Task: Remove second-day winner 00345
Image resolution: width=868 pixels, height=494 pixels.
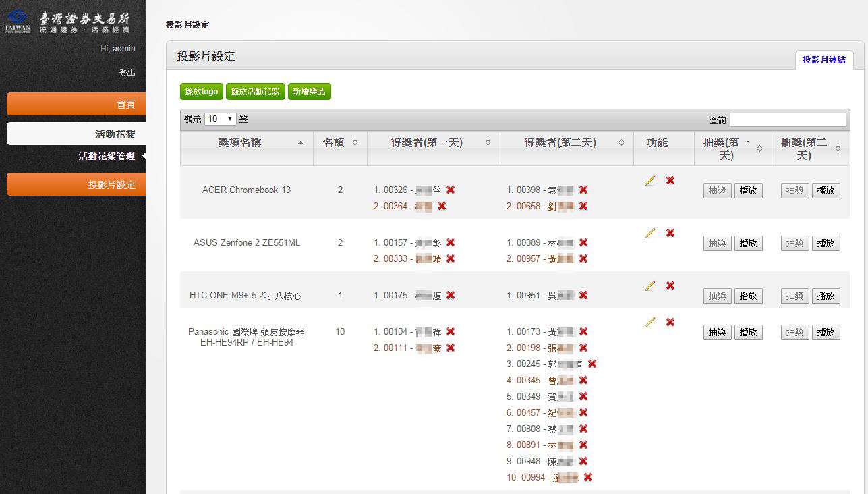Action: (x=583, y=380)
